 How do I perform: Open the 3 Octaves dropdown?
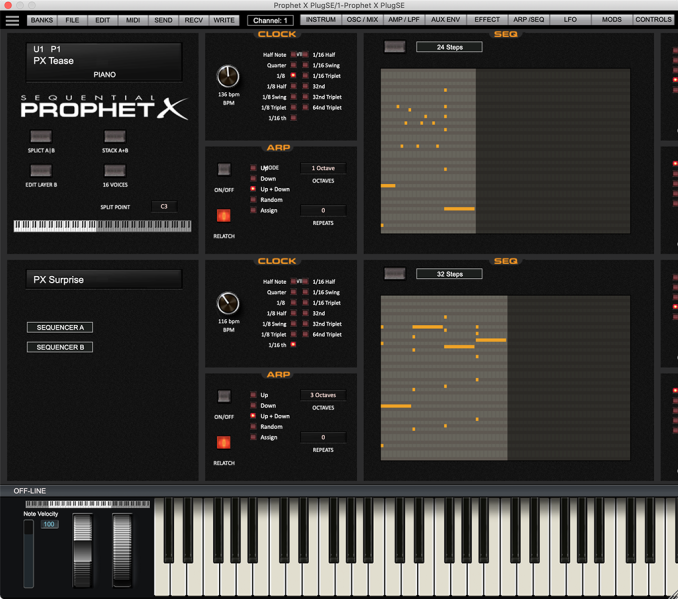(323, 395)
